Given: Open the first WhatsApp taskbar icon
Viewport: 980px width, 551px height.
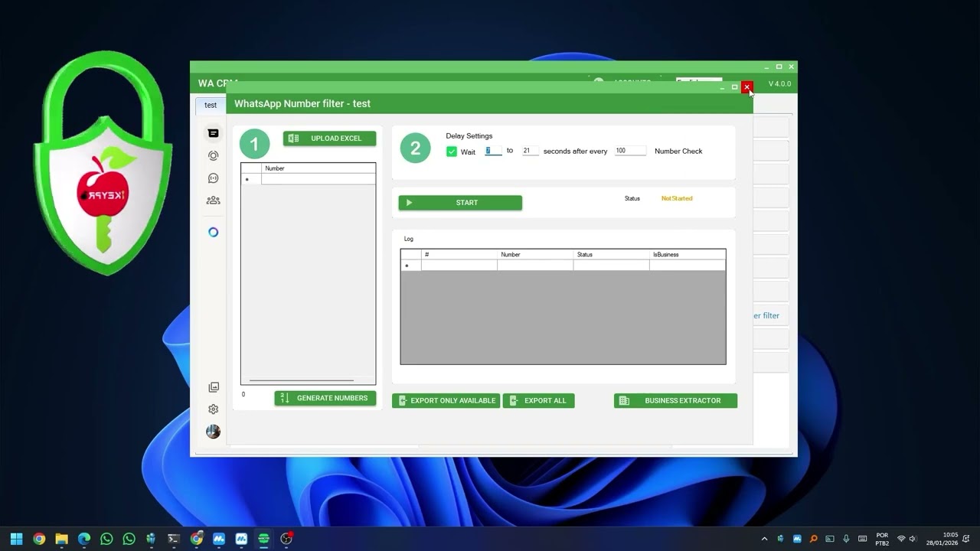Looking at the screenshot, I should click(x=106, y=539).
